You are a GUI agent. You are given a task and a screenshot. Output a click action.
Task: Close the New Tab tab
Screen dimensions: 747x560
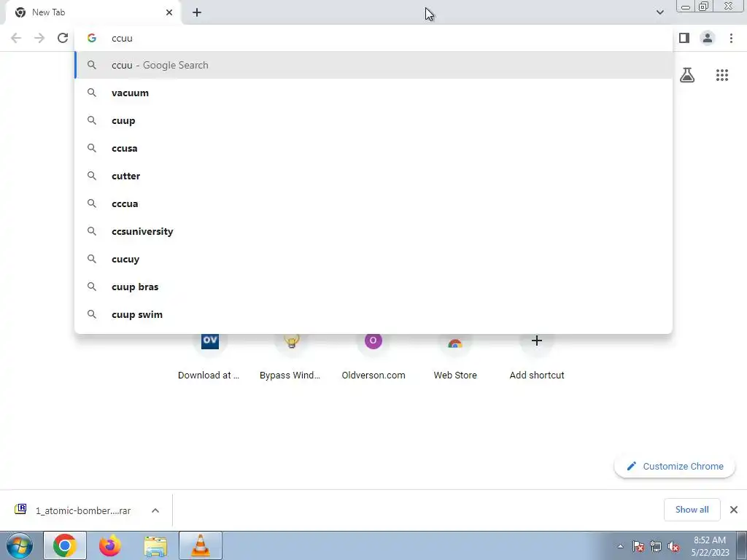click(169, 12)
